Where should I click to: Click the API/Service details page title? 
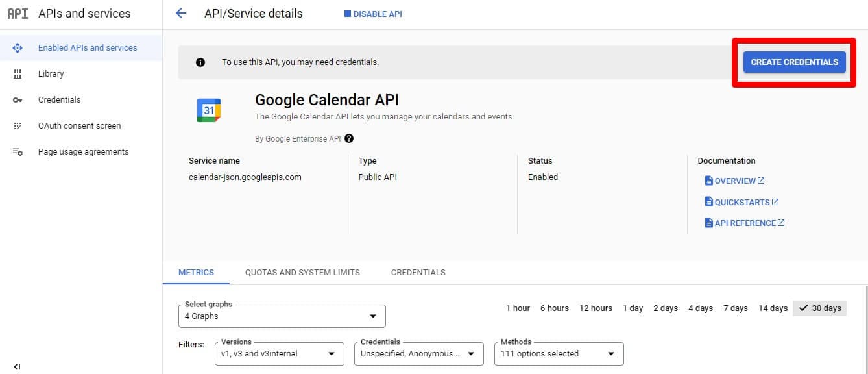pos(254,14)
